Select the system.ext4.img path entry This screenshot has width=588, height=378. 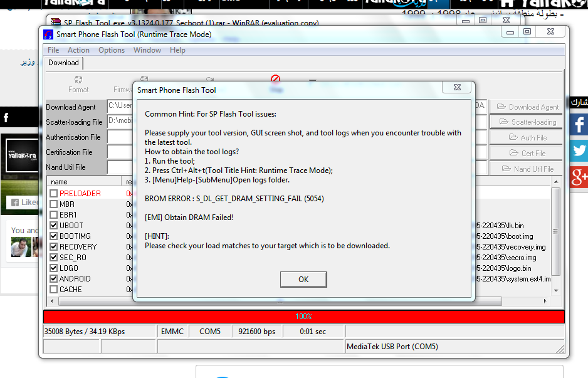click(513, 279)
